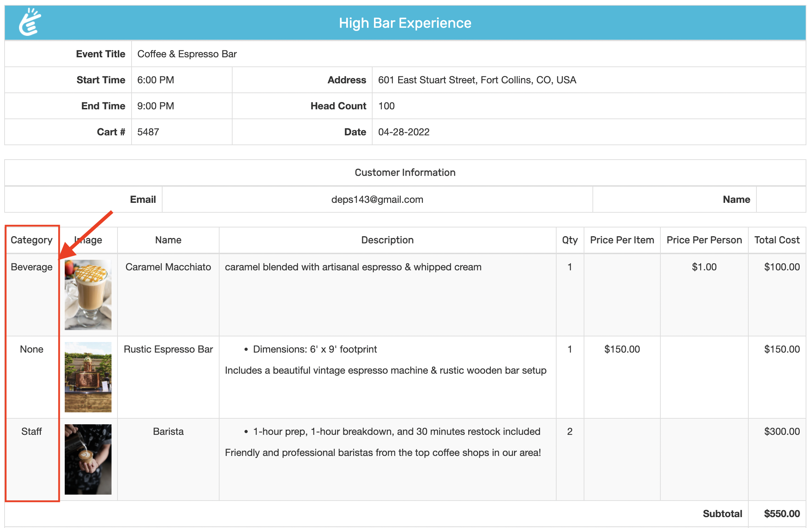Click the Beverage category cell

[x=32, y=267]
